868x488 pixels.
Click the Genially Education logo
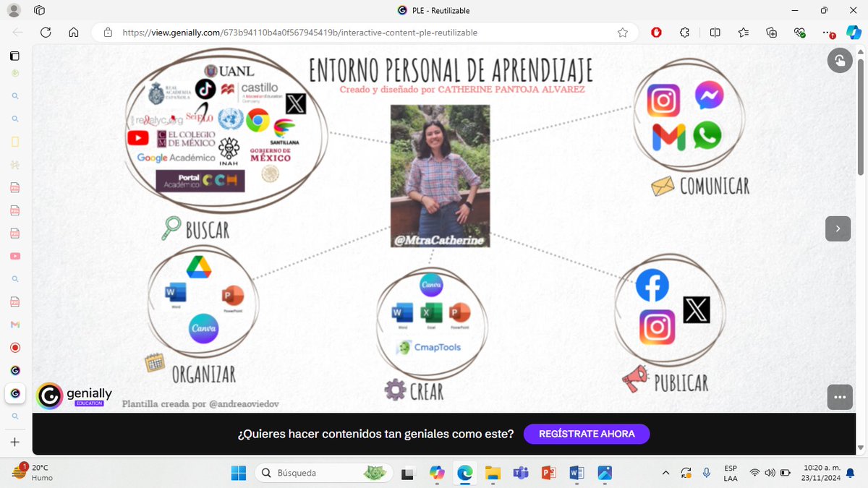[75, 395]
